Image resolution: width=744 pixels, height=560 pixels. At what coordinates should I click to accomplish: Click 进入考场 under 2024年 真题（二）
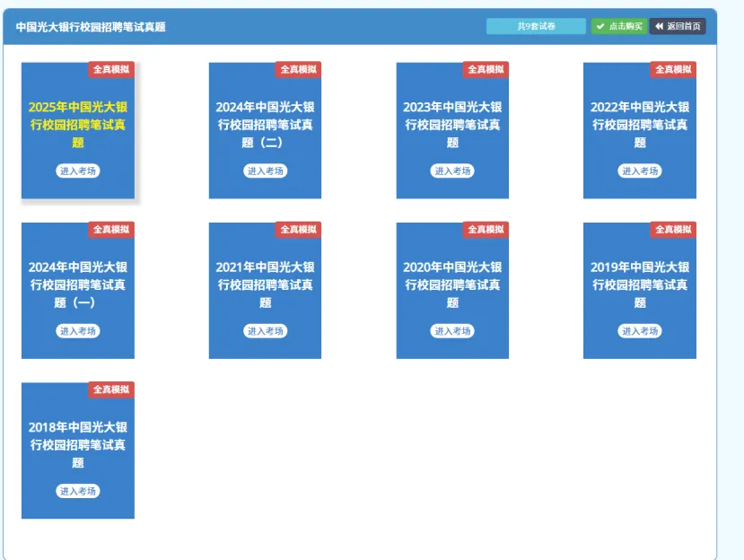tap(266, 171)
